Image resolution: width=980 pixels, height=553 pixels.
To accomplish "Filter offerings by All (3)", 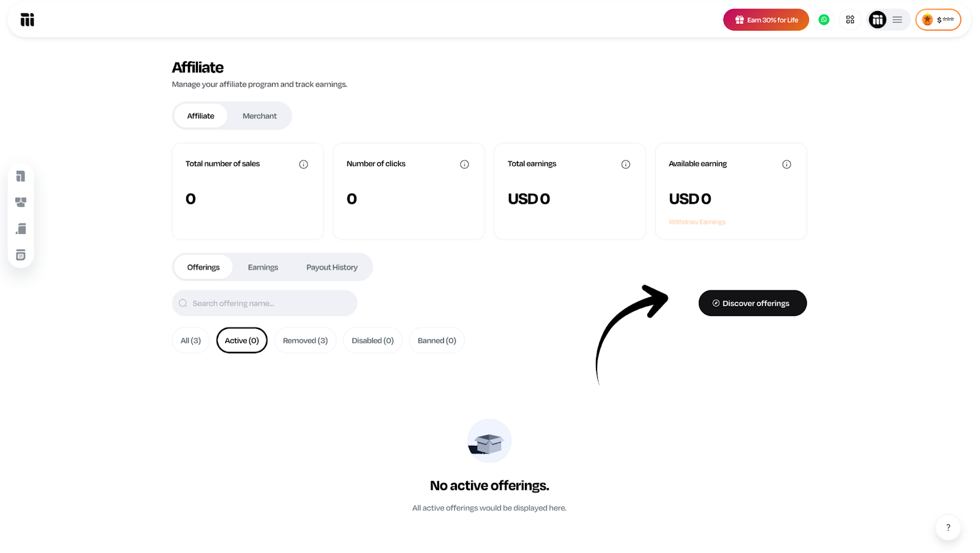I will pyautogui.click(x=190, y=340).
